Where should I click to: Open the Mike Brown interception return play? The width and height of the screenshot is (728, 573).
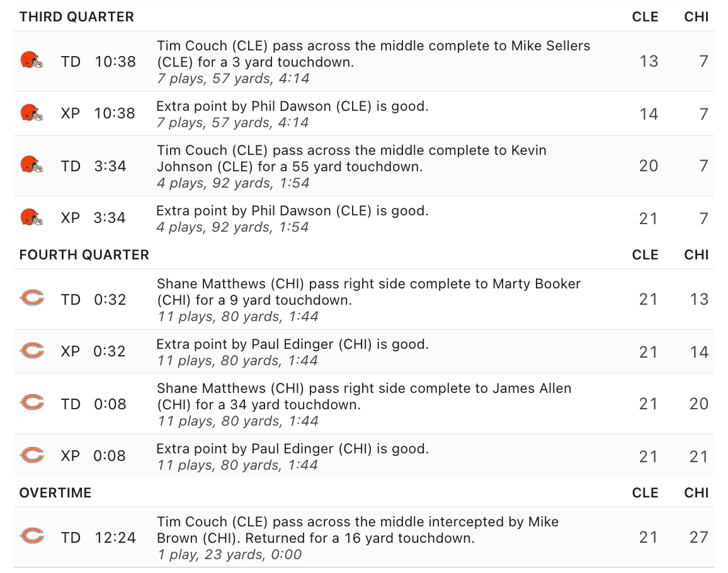click(364, 537)
